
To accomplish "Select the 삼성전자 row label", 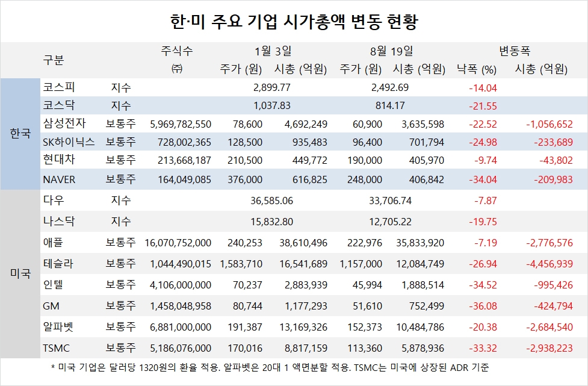I will [x=64, y=123].
